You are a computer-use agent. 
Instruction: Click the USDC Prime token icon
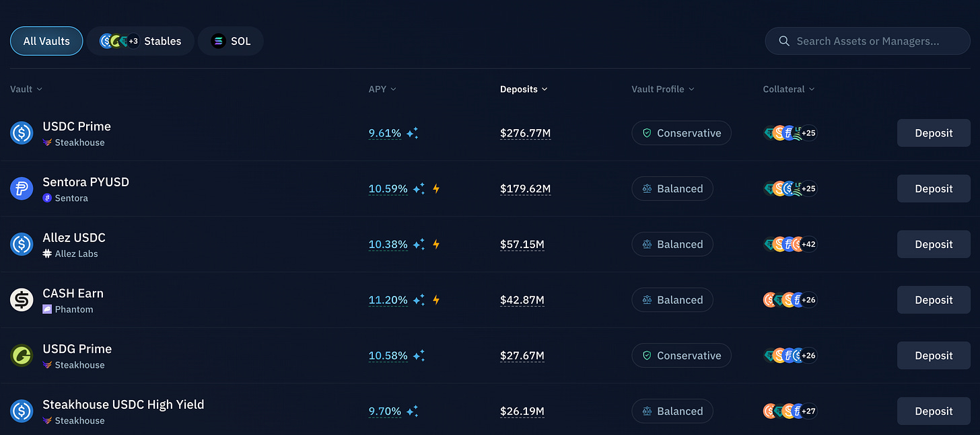(x=22, y=133)
